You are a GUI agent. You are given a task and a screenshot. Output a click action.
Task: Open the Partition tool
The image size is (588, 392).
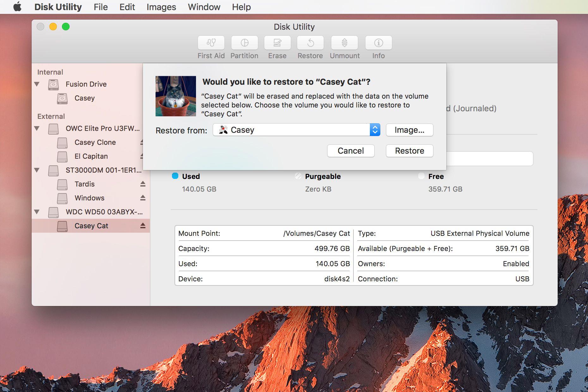coord(244,43)
